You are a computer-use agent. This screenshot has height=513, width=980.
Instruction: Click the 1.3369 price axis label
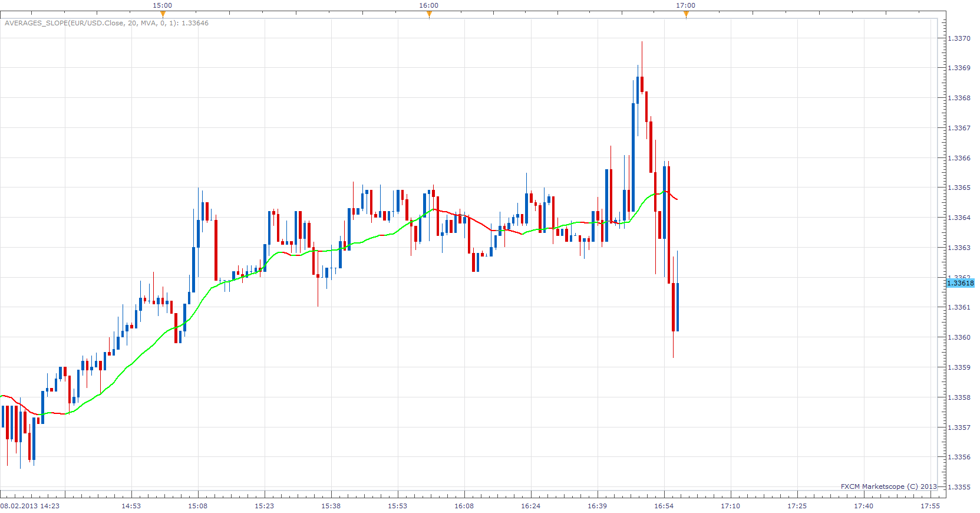pyautogui.click(x=959, y=68)
